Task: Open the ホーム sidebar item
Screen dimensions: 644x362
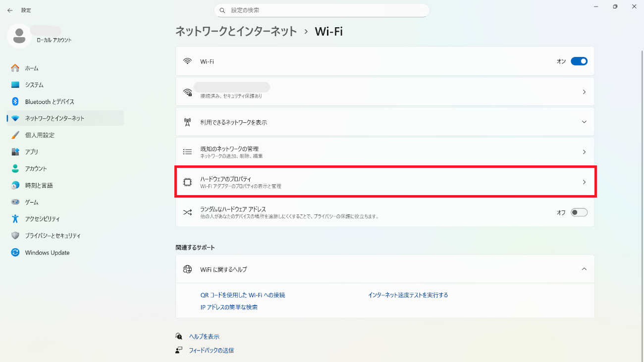Action: [x=32, y=68]
